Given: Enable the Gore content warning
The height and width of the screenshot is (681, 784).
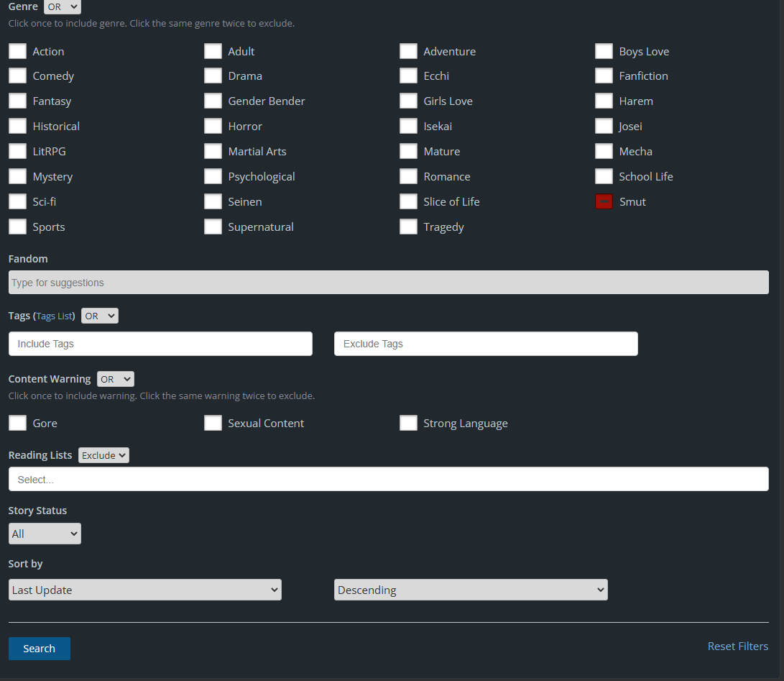Looking at the screenshot, I should coord(17,424).
